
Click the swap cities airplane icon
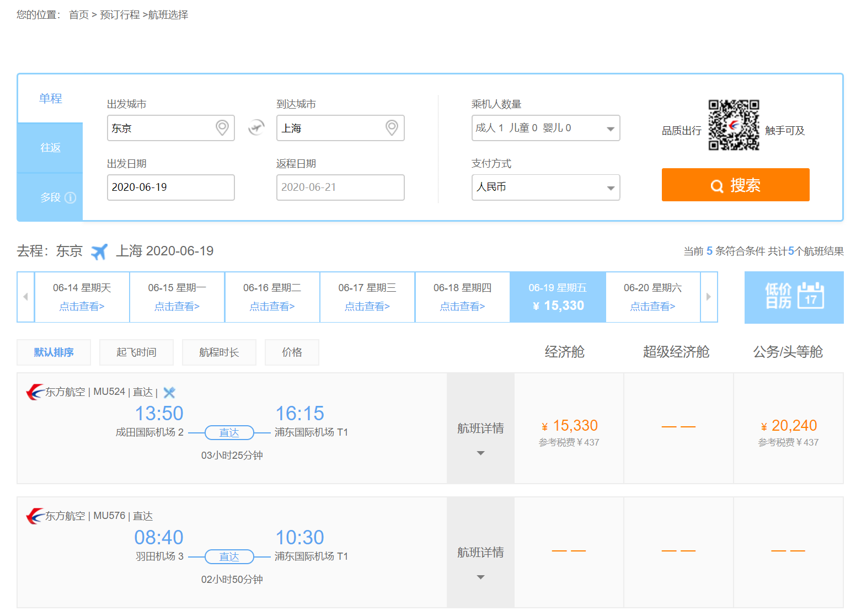click(x=256, y=128)
